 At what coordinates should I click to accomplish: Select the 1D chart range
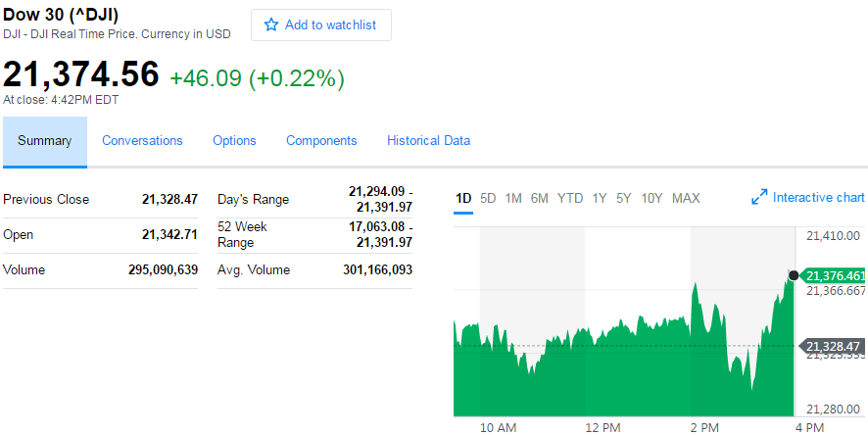pos(463,198)
